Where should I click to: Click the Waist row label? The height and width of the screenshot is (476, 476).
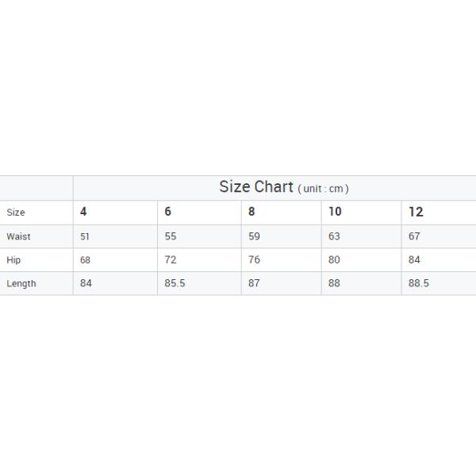point(18,236)
